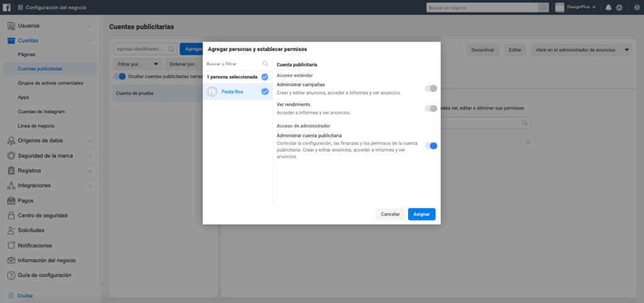This screenshot has height=303, width=644.
Task: Select Cuentas publicitarias sidebar item
Action: (50, 69)
